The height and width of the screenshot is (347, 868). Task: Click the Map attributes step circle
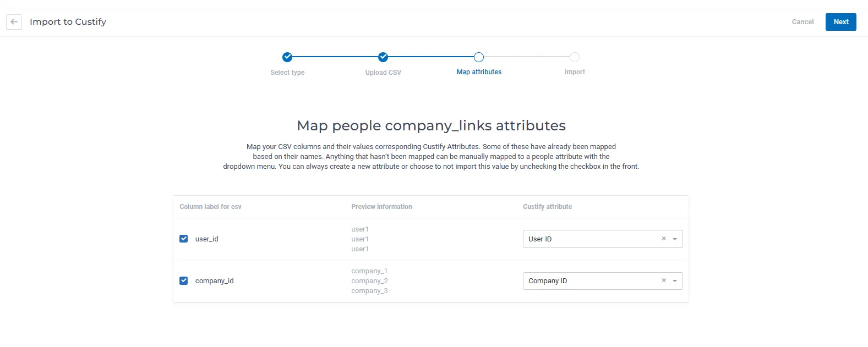tap(479, 57)
